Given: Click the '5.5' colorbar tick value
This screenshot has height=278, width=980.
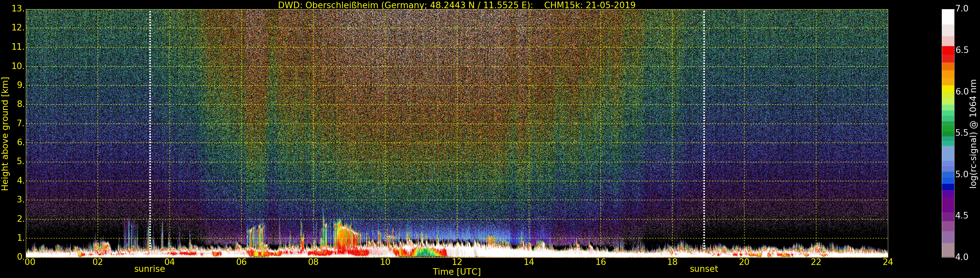Looking at the screenshot, I should coord(962,132).
